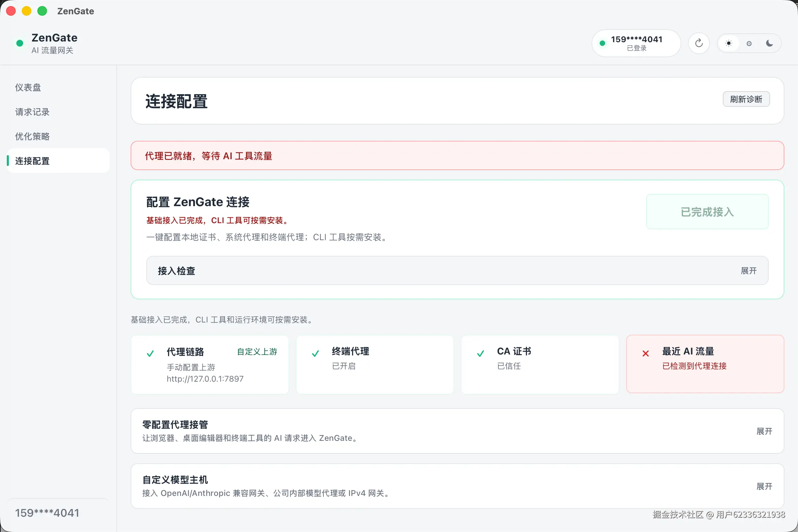
Task: Click the 手动配置上游 label
Action: tap(191, 367)
